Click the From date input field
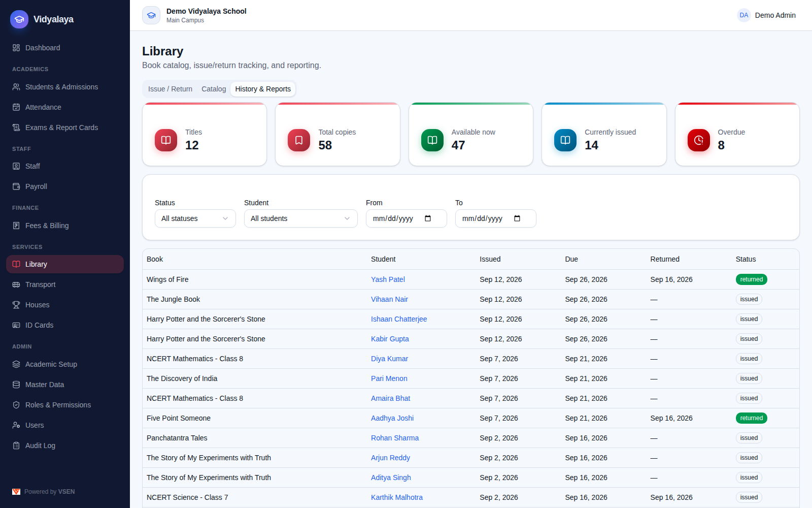The height and width of the screenshot is (508, 812). click(407, 218)
